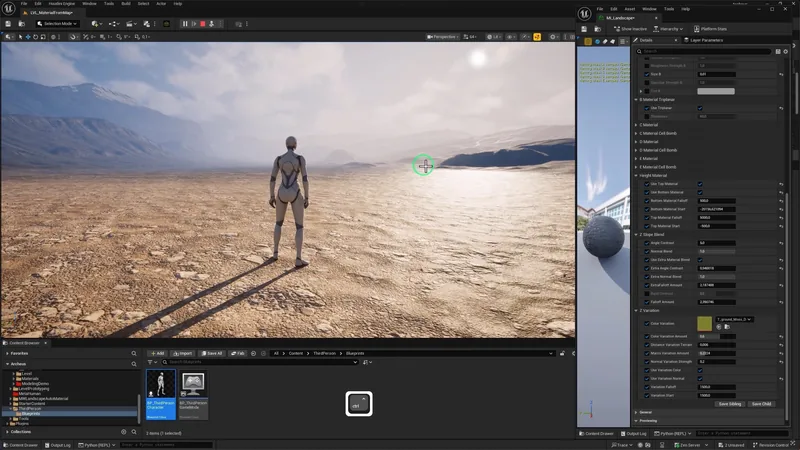Stop the running simulation with red square
Image resolution: width=800 pixels, height=450 pixels.
tap(203, 23)
